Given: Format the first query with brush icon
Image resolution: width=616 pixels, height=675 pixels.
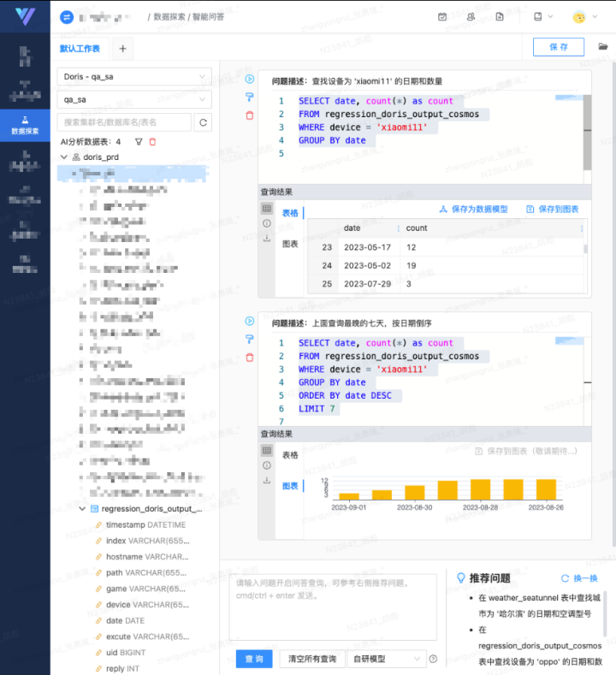Looking at the screenshot, I should (250, 98).
